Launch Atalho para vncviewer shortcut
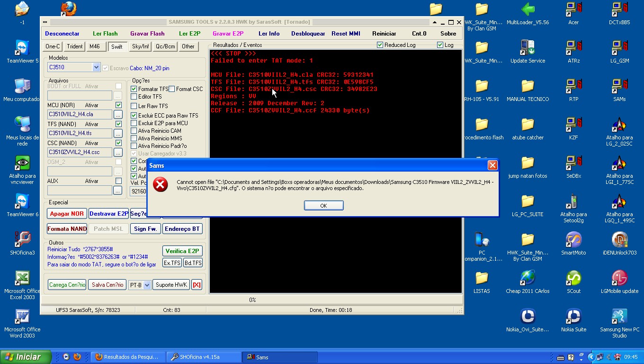This screenshot has height=364, width=644. point(22,170)
